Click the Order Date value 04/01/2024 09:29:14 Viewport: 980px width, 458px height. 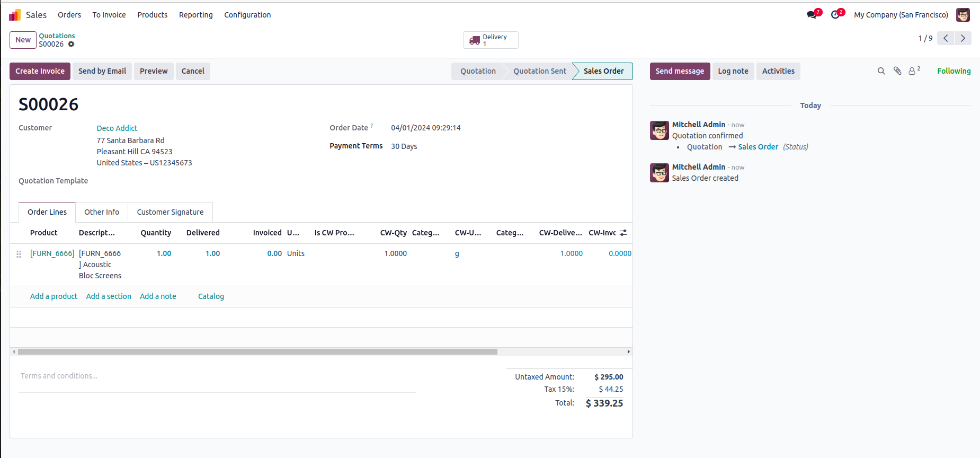pyautogui.click(x=426, y=128)
